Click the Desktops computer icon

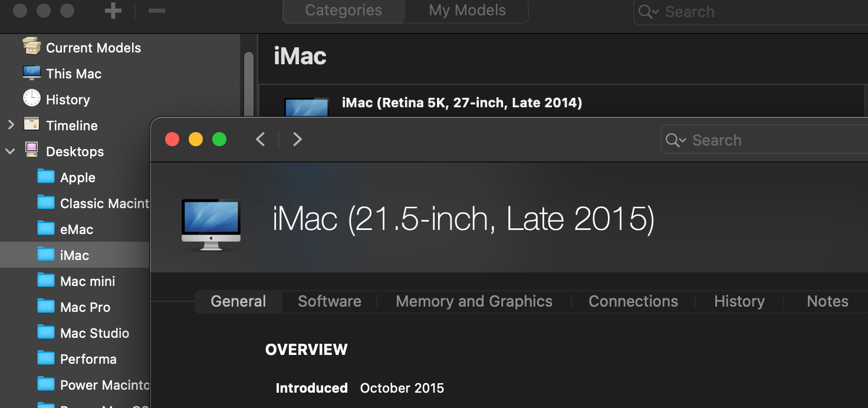31,151
